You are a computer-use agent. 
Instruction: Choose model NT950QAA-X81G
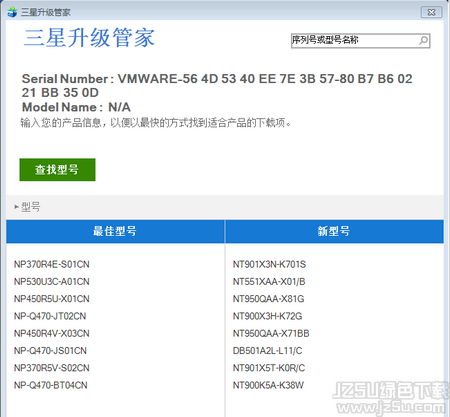268,299
